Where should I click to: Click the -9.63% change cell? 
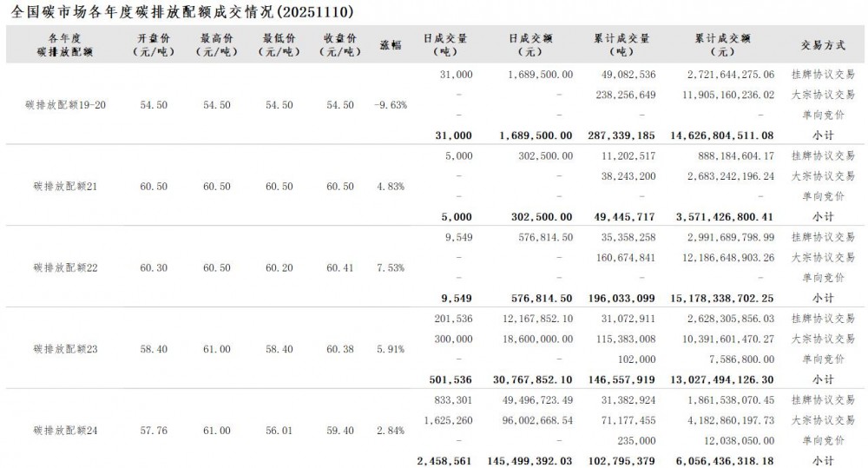pos(390,105)
